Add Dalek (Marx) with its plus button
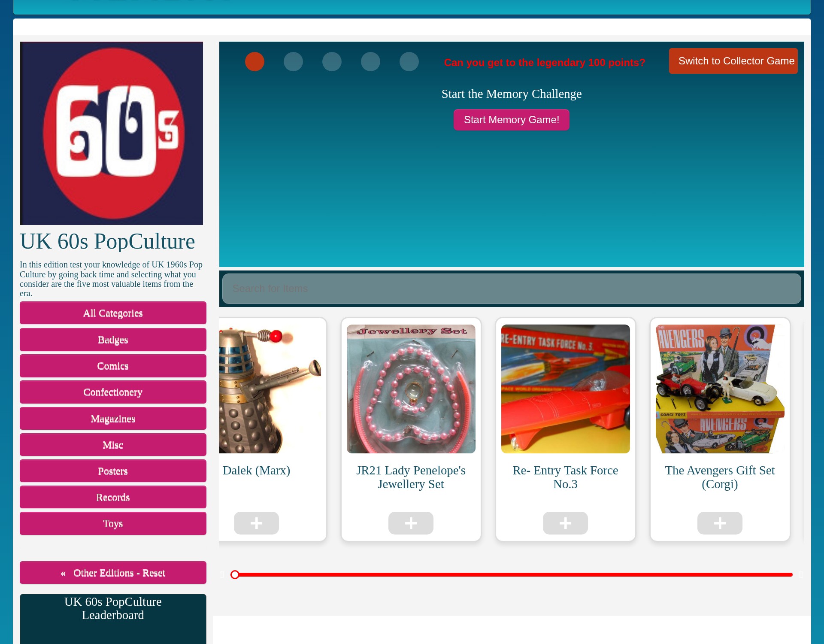Image resolution: width=824 pixels, height=644 pixels. point(256,523)
